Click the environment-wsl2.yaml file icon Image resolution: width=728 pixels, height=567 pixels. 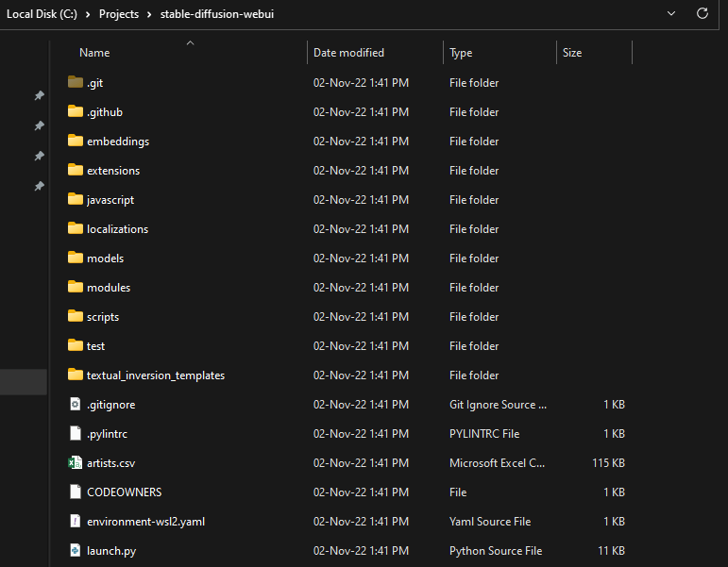click(x=76, y=521)
